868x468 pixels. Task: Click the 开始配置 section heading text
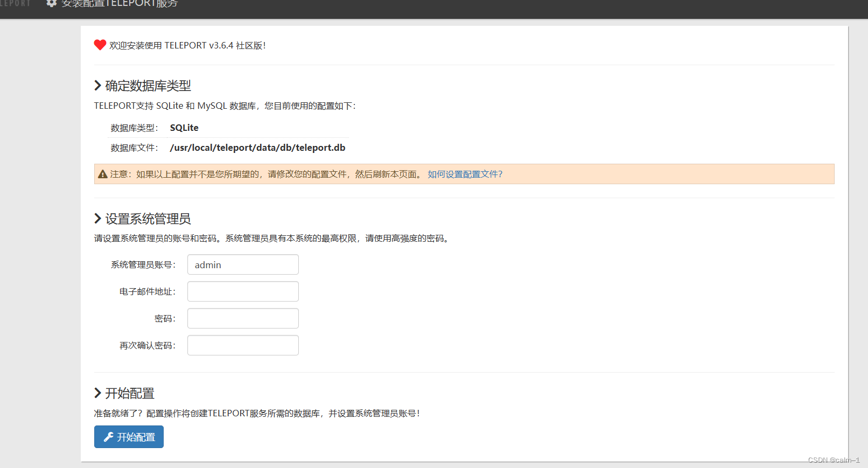tap(130, 393)
